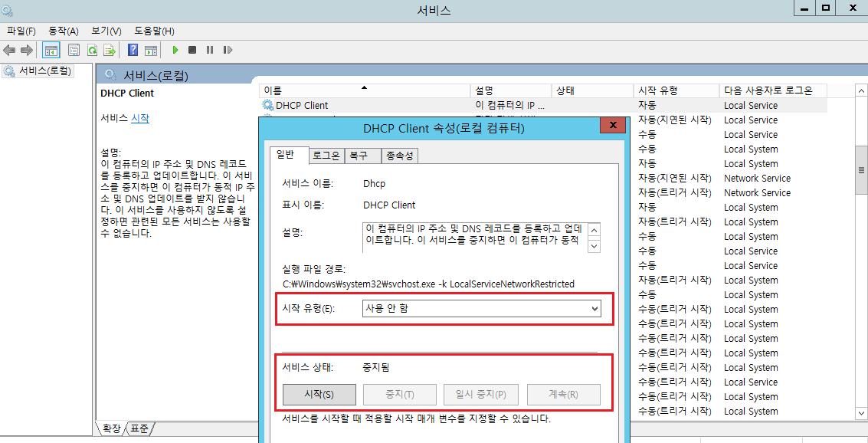Click Network Service in 자동(지연된 시작) row

(757, 179)
